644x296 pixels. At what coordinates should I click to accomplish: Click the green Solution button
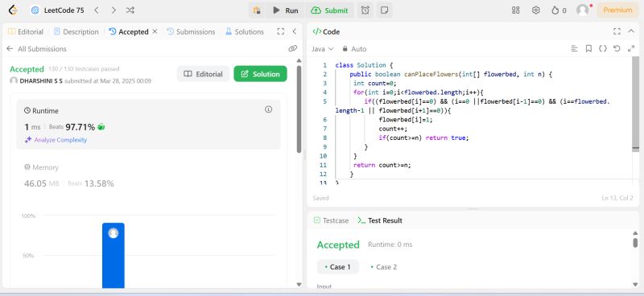(x=260, y=74)
